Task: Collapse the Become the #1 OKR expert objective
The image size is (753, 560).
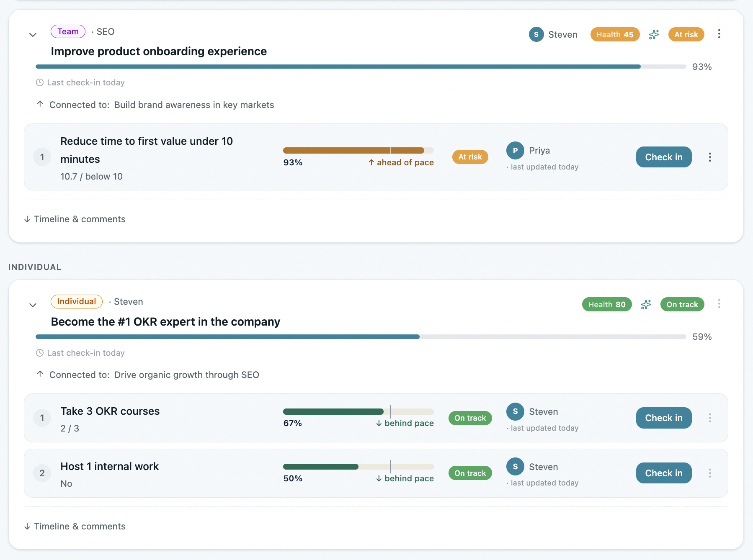Action: click(33, 305)
